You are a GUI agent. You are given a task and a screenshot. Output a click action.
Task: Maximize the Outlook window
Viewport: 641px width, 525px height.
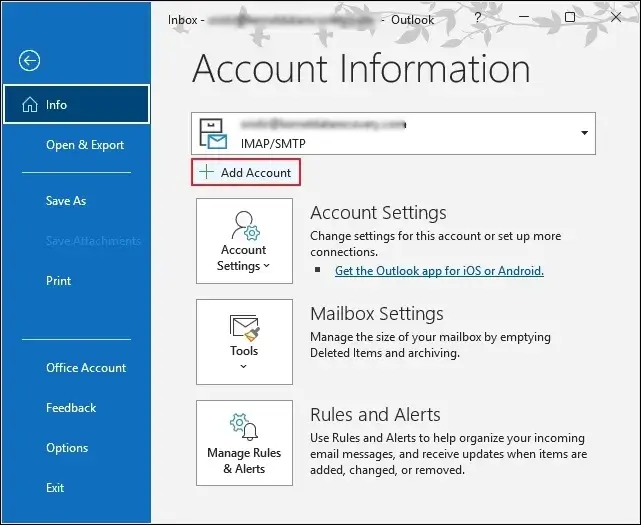[x=570, y=17]
